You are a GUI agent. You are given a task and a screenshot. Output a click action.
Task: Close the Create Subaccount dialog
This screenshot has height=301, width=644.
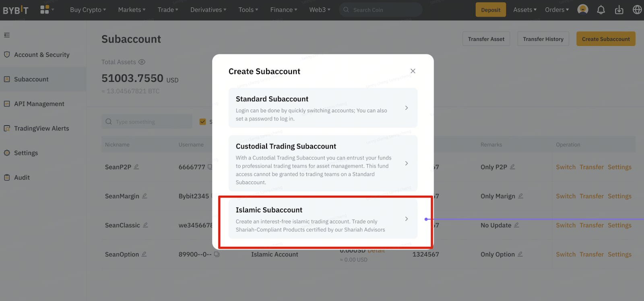pyautogui.click(x=413, y=71)
